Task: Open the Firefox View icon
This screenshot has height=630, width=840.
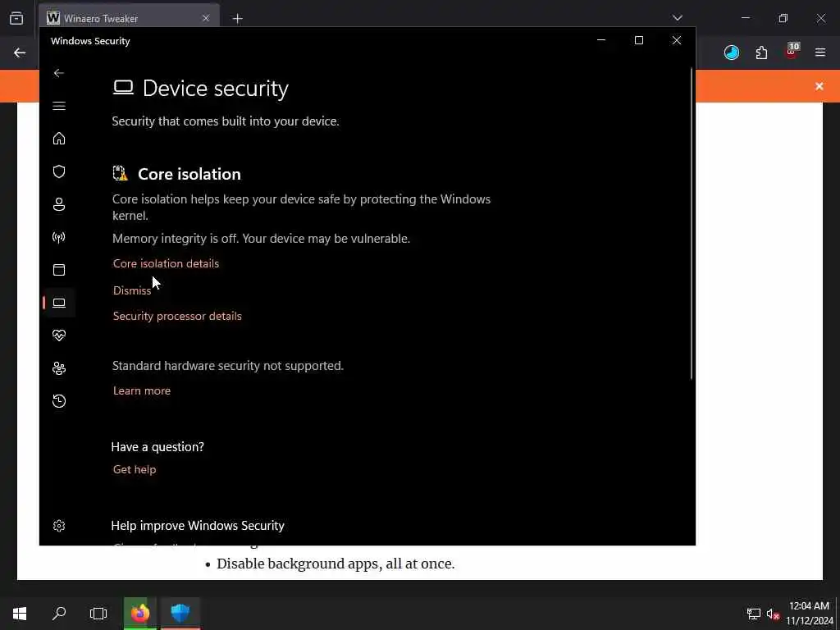Action: point(16,18)
